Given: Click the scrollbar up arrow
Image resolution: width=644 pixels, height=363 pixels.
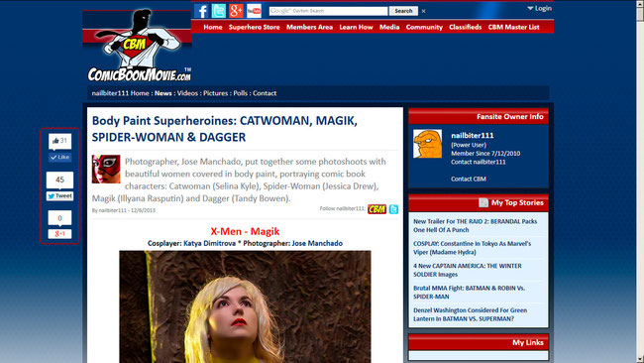Looking at the screenshot, I should coord(640,3).
